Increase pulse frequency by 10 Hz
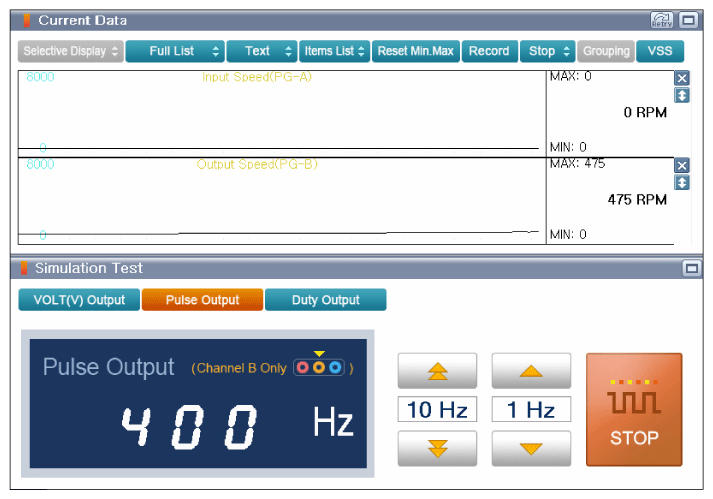713x499 pixels. pyautogui.click(x=437, y=371)
